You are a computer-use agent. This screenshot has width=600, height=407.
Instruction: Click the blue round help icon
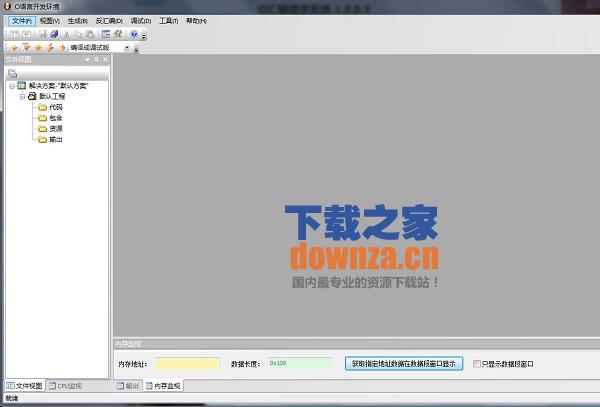point(134,34)
